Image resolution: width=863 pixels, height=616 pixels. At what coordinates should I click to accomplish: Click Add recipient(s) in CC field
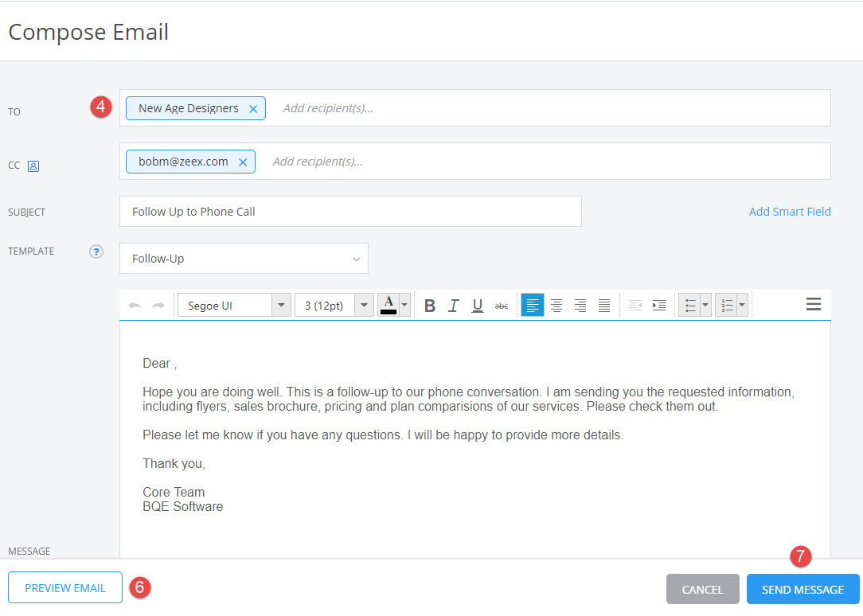pos(318,162)
